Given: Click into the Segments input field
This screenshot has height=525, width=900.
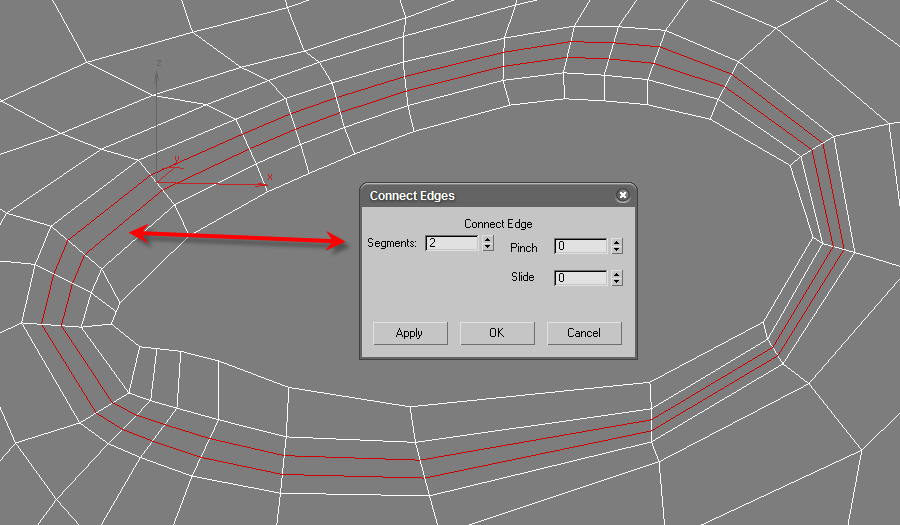Looking at the screenshot, I should coord(452,243).
